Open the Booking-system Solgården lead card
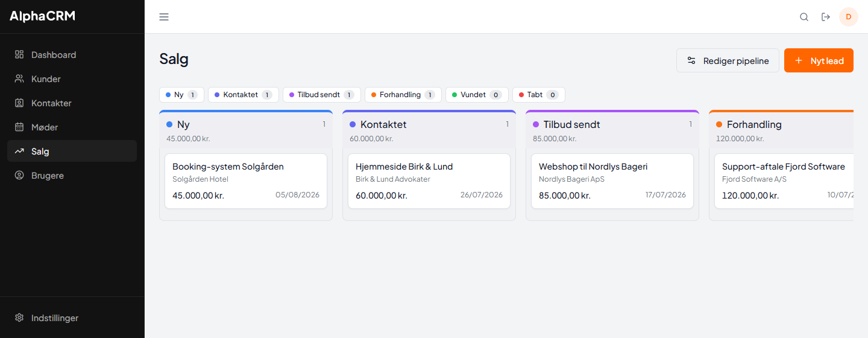The image size is (868, 338). pyautogui.click(x=246, y=181)
